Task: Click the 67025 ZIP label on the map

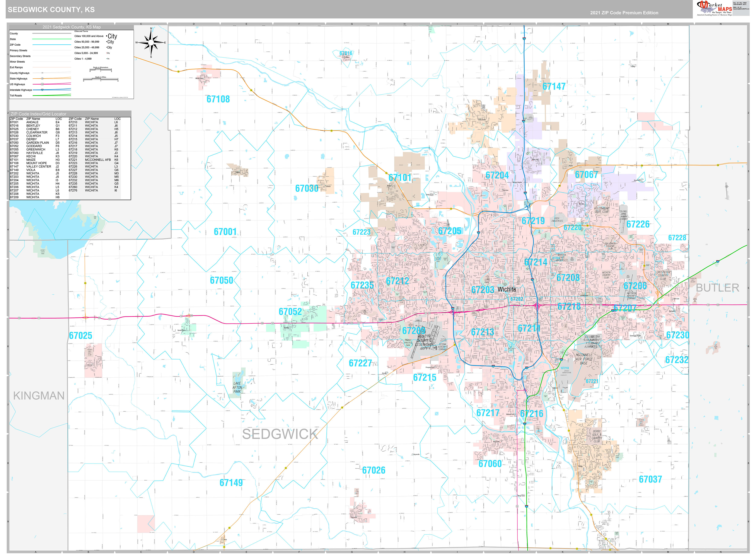Action: [81, 335]
